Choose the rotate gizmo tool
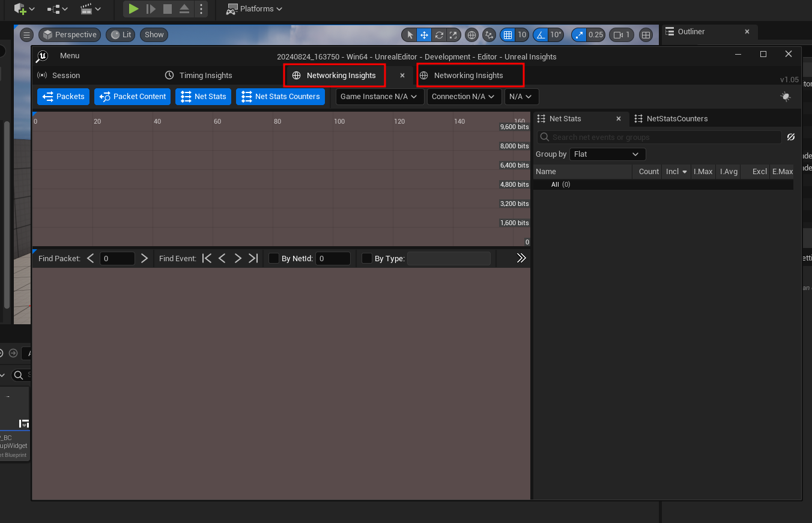Image resolution: width=812 pixels, height=523 pixels. [x=439, y=35]
